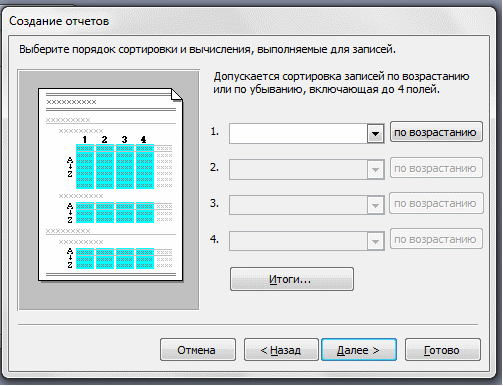Click the A-Z sort icon in bottom preview group
The height and width of the screenshot is (386, 503).
coord(70,258)
